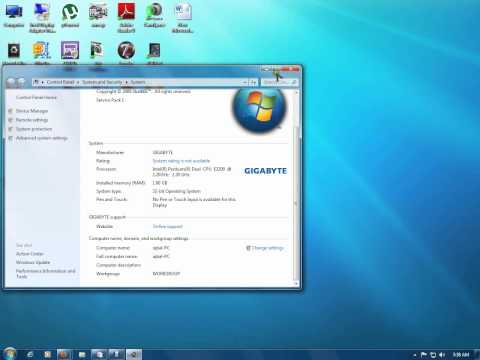Click the network tray icon
Screen dimensions: 480x360
point(433,354)
